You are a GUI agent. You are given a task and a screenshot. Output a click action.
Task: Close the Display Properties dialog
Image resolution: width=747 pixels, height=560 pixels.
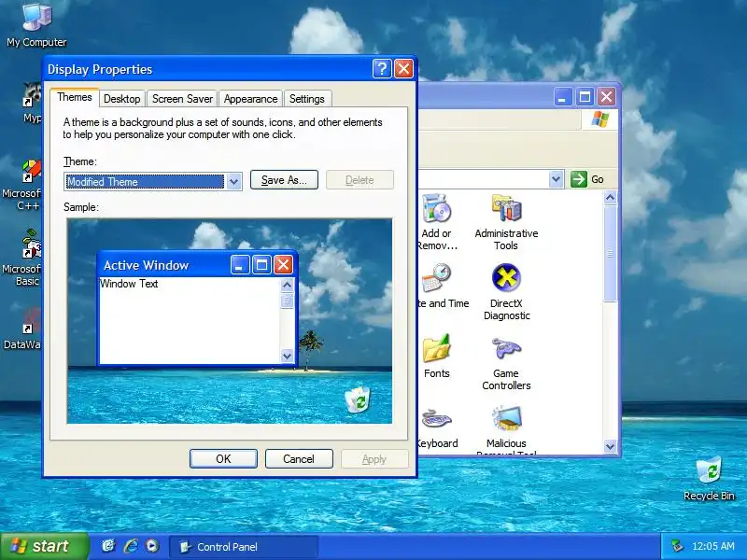pyautogui.click(x=403, y=69)
